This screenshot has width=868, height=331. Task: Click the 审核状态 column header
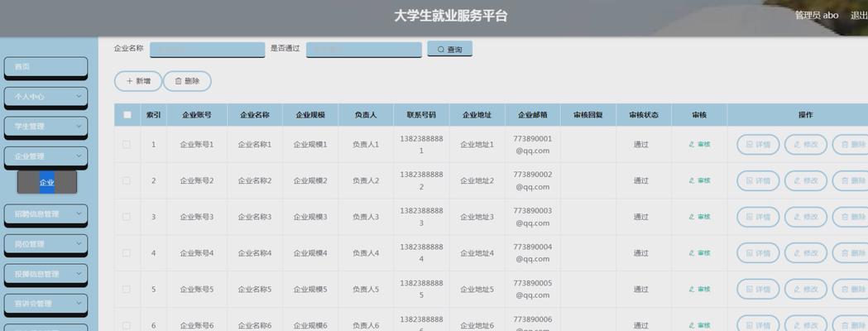[x=644, y=115]
